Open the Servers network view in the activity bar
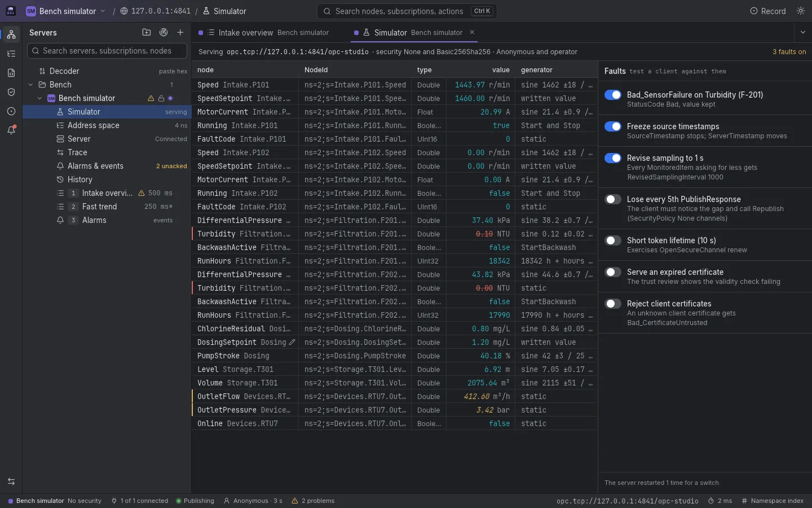 click(x=11, y=34)
